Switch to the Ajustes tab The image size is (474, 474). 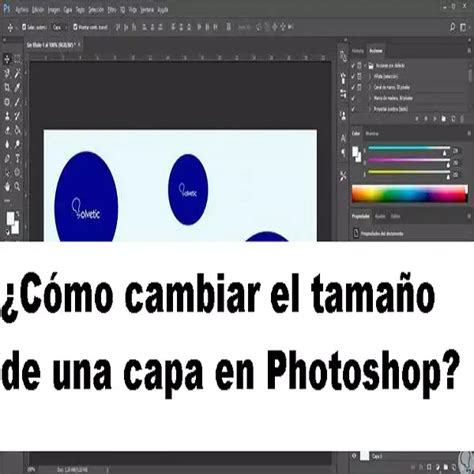[380, 216]
